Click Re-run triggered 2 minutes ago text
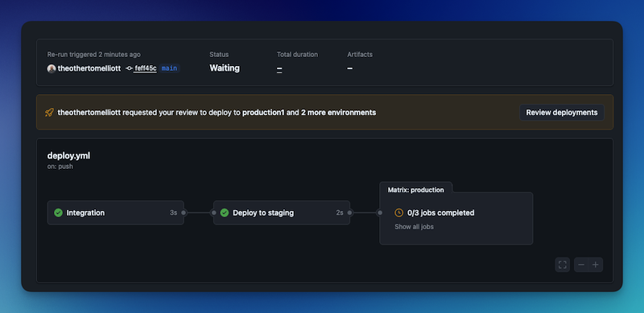The width and height of the screenshot is (644, 313). pyautogui.click(x=93, y=55)
